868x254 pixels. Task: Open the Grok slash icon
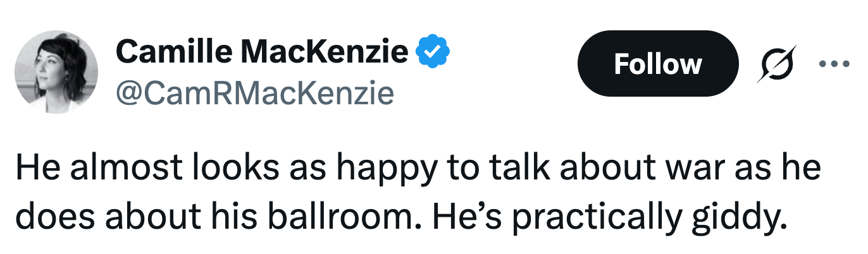pyautogui.click(x=776, y=64)
